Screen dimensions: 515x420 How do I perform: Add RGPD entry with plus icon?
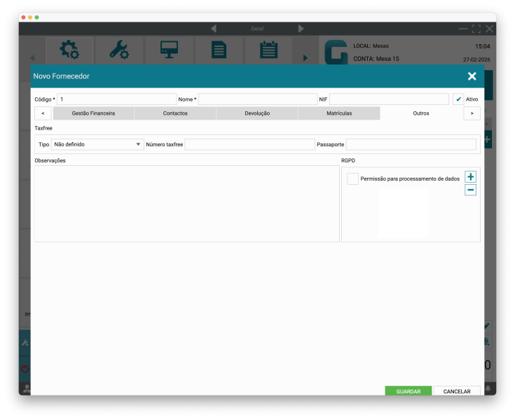click(470, 177)
